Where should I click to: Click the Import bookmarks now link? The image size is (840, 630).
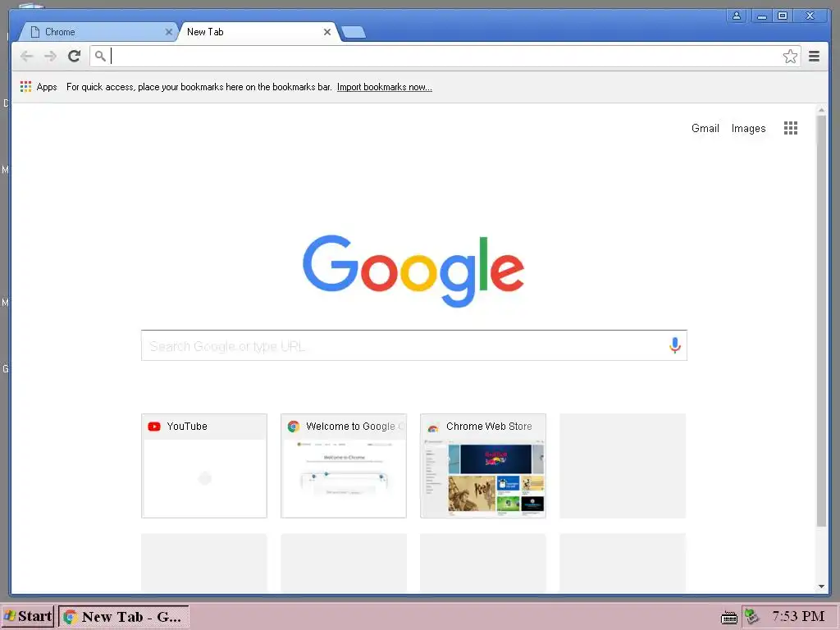(384, 87)
